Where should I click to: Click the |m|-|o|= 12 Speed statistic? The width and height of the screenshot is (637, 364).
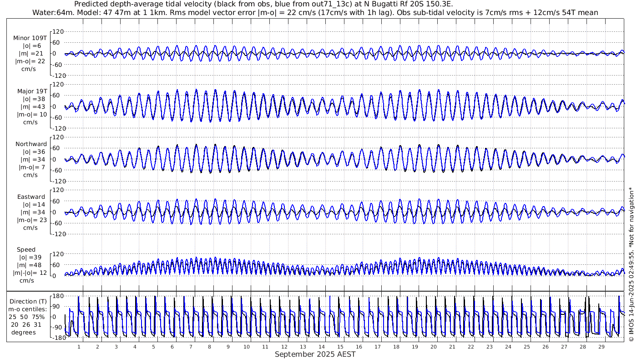coord(30,273)
